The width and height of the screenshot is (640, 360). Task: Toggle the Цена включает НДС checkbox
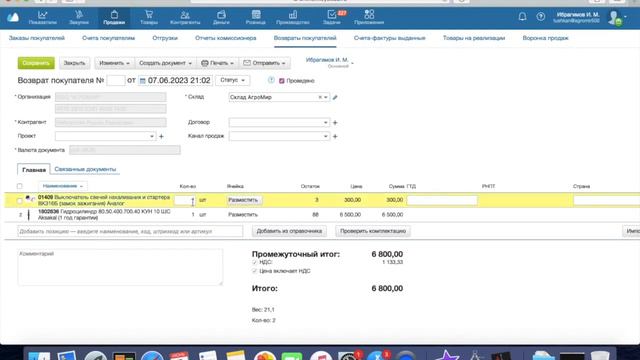[255, 271]
